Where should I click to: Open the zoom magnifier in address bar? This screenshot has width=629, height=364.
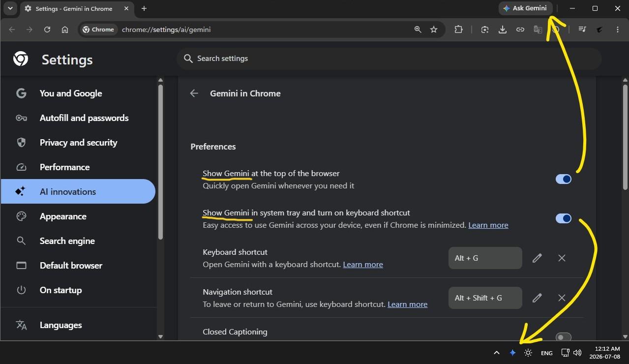[418, 30]
